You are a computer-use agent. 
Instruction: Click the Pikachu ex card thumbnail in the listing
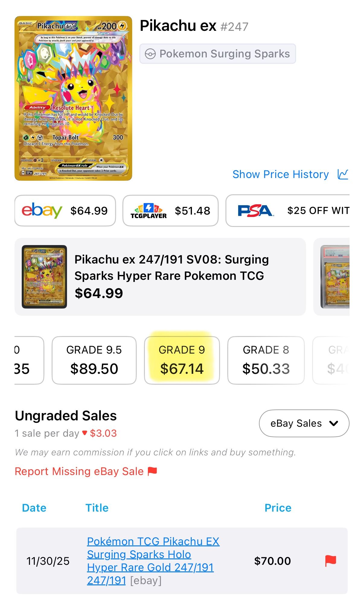(x=43, y=276)
